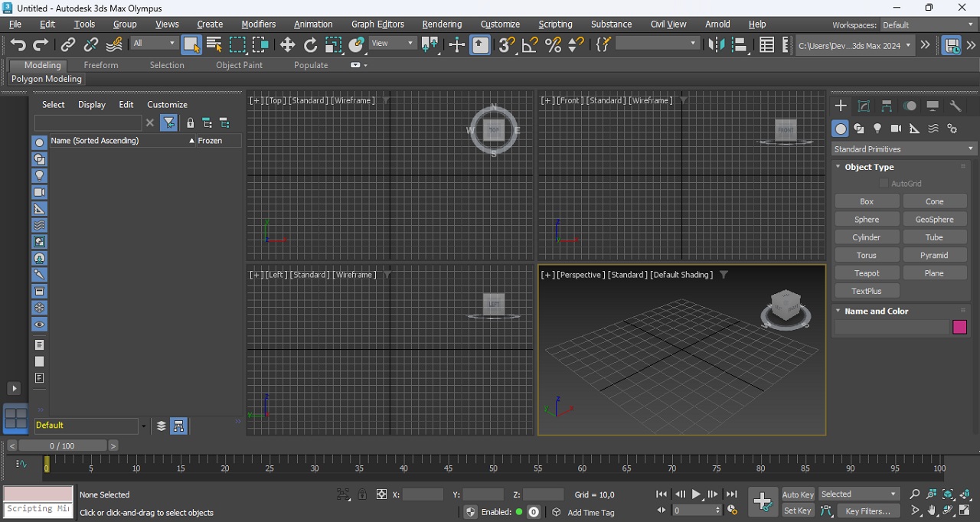Click the Teapot primitive button
Image resolution: width=980 pixels, height=522 pixels.
[x=867, y=273]
